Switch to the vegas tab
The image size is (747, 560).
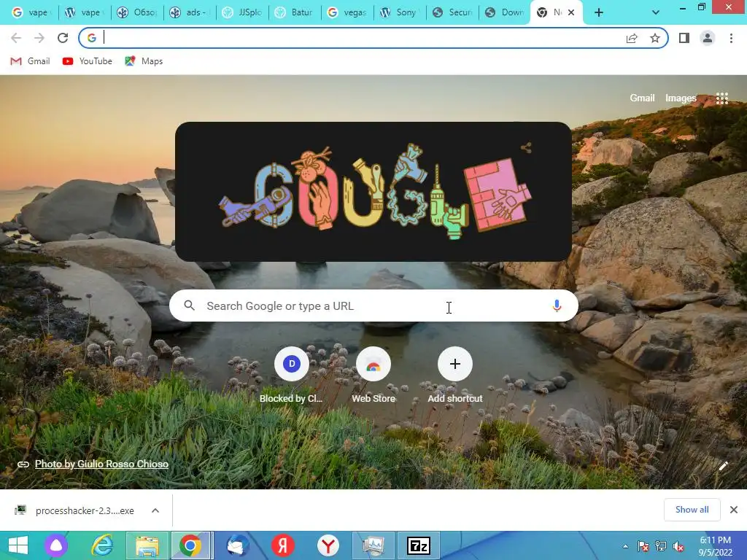pos(348,13)
